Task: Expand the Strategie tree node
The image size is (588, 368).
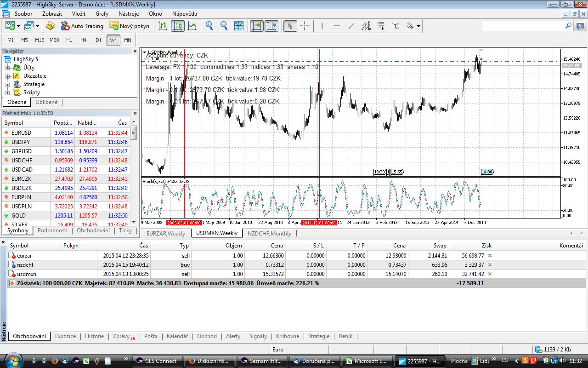Action: 7,84
